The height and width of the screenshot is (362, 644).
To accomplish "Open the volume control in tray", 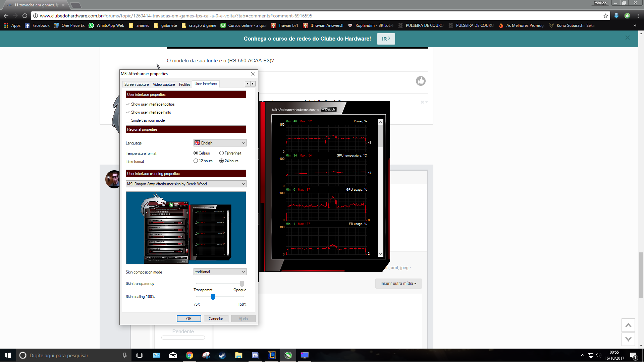I will pyautogui.click(x=598, y=355).
